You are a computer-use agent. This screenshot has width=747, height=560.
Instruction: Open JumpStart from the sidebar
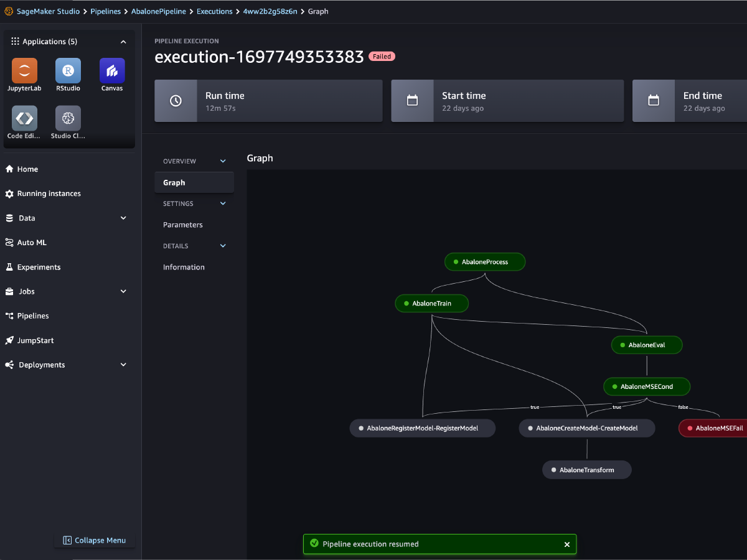[x=35, y=340]
